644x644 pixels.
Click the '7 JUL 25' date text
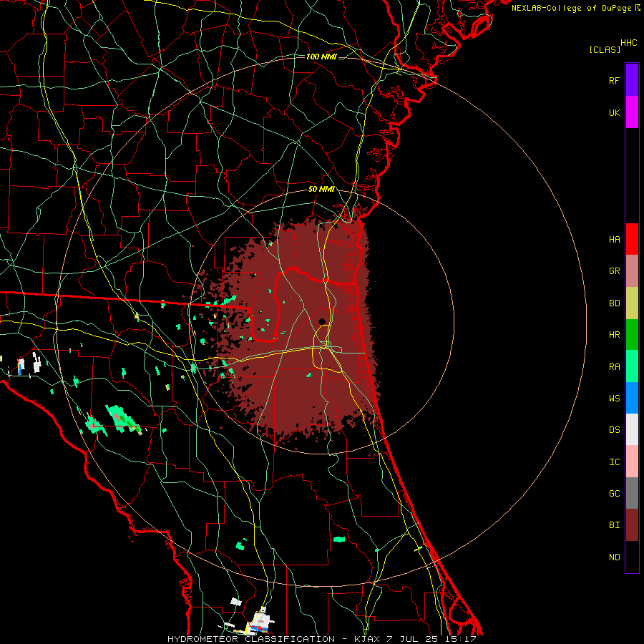click(413, 639)
